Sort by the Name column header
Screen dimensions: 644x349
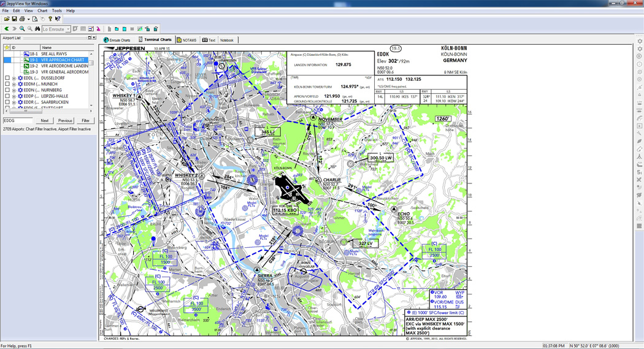[67, 48]
